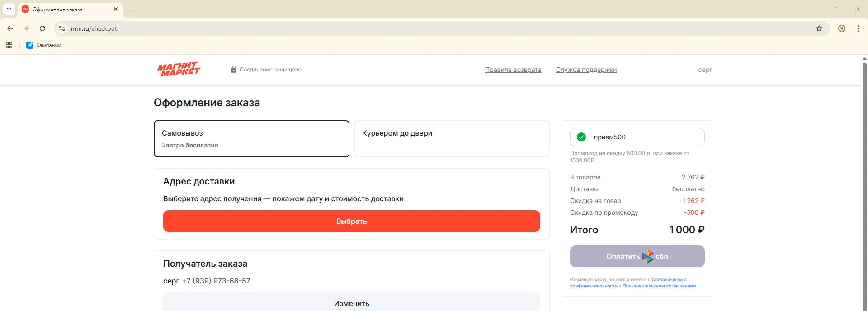Select Курьером до двери delivery option
Image resolution: width=868 pixels, height=311 pixels.
coord(452,139)
